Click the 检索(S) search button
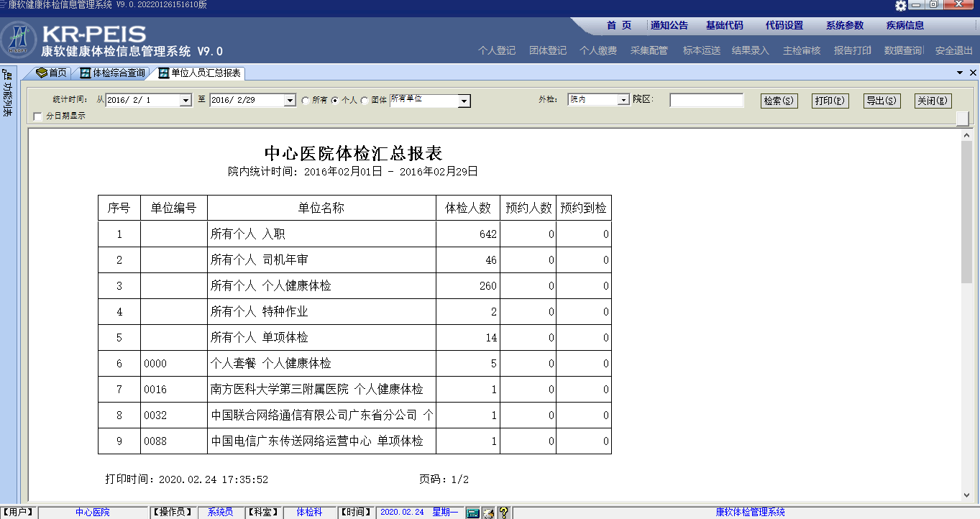Image resolution: width=980 pixels, height=519 pixels. (779, 101)
